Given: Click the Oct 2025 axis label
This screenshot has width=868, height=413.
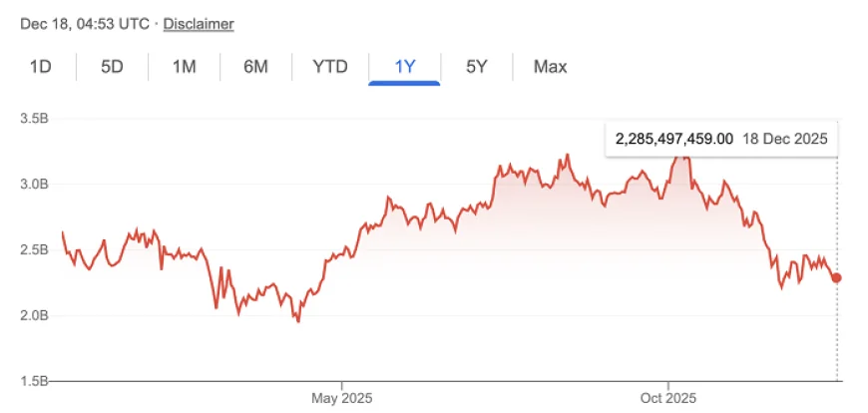Looking at the screenshot, I should coord(667,397).
